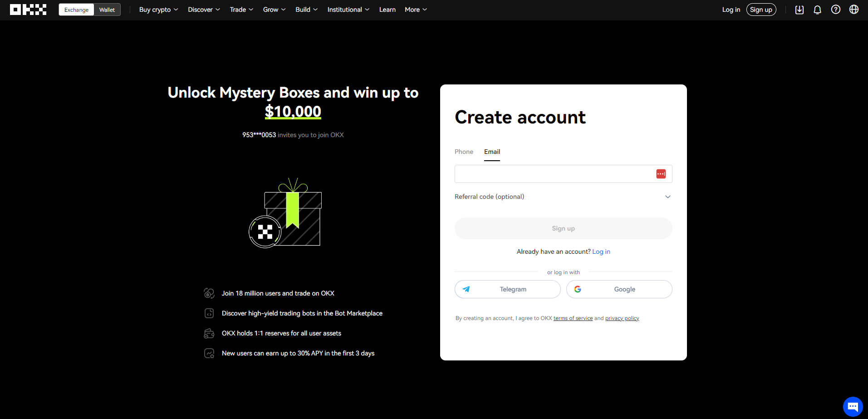Click 'Join 18 million users and trade on OKX'
The image size is (868, 419).
(278, 293)
